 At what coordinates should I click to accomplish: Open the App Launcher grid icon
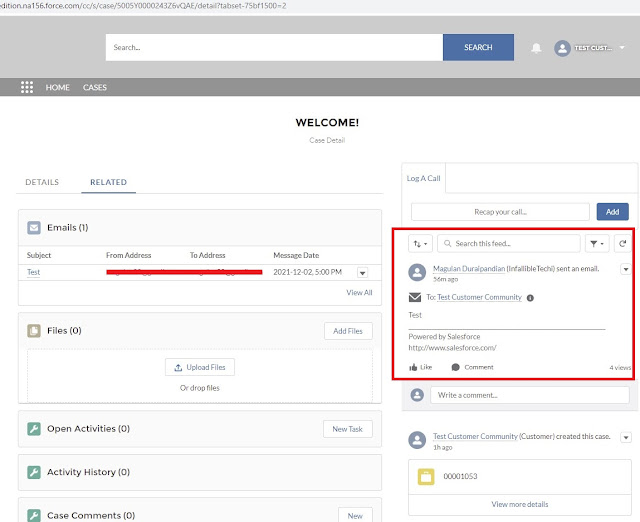(27, 87)
